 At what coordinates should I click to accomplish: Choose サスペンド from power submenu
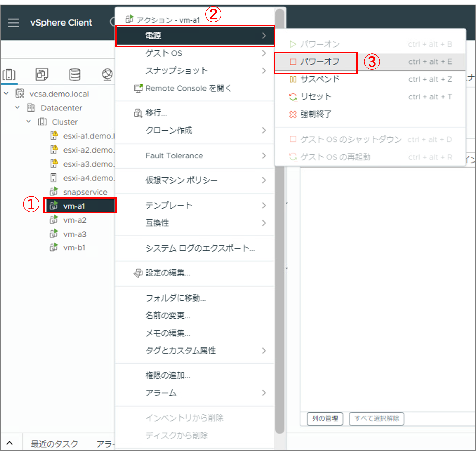370,79
